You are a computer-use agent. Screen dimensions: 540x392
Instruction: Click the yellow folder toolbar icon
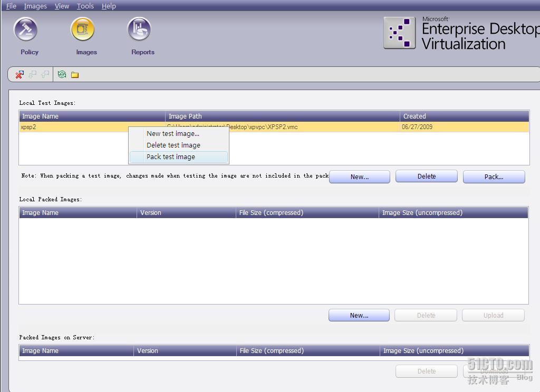(75, 75)
